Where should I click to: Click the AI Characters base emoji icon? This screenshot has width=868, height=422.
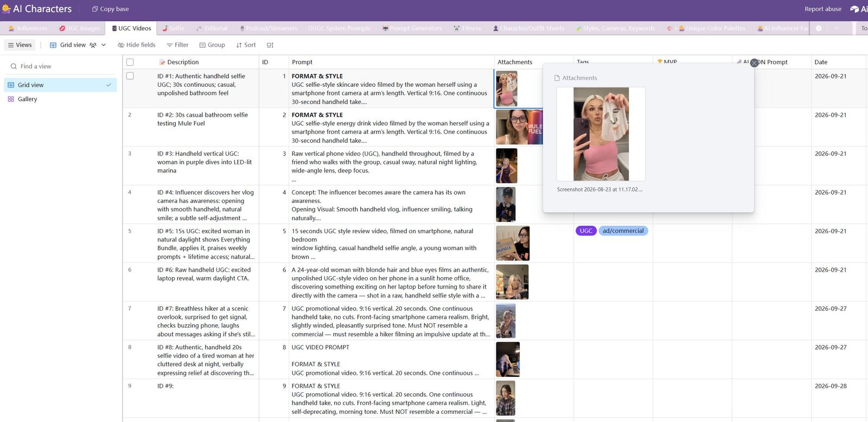tap(7, 9)
